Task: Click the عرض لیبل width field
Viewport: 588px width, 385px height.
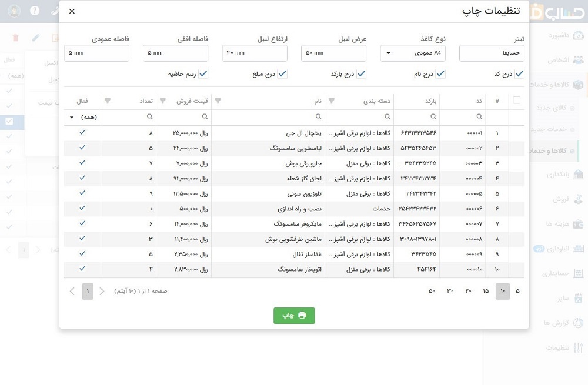Action: click(x=333, y=53)
